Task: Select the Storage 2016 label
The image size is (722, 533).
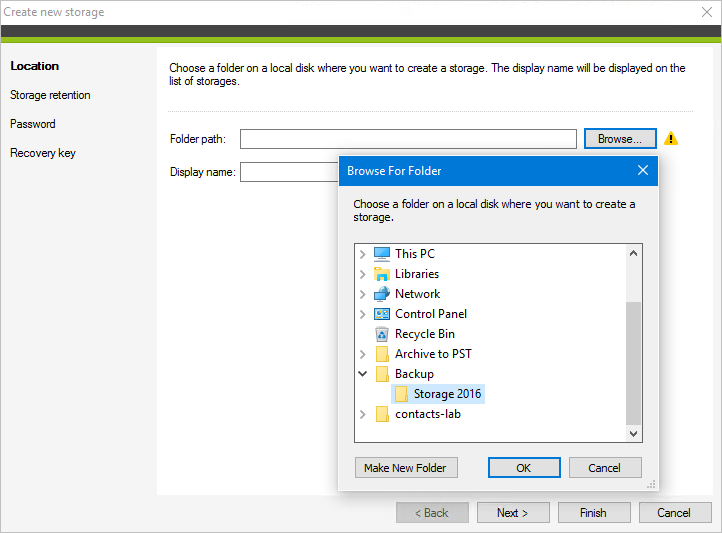Action: pos(447,394)
